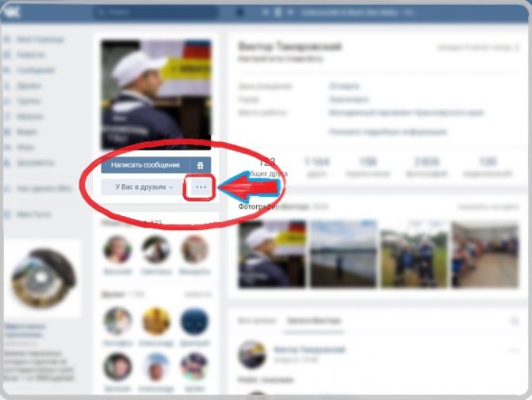Open the gift icon beside Написать сообщение
Viewport: 532px width, 400px height.
[x=200, y=165]
